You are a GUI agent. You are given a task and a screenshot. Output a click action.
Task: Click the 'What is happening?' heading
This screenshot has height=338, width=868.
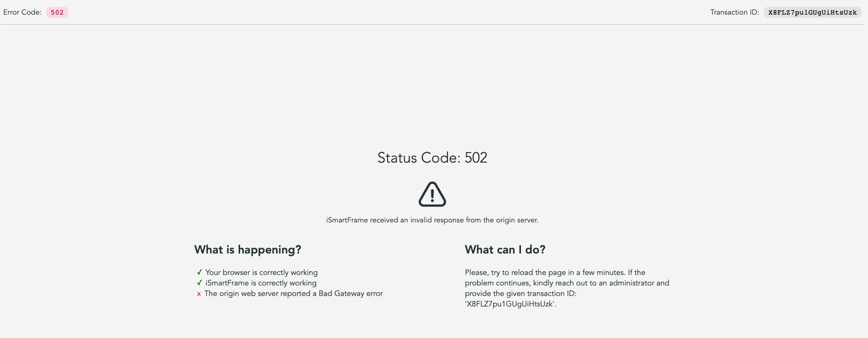[247, 249]
